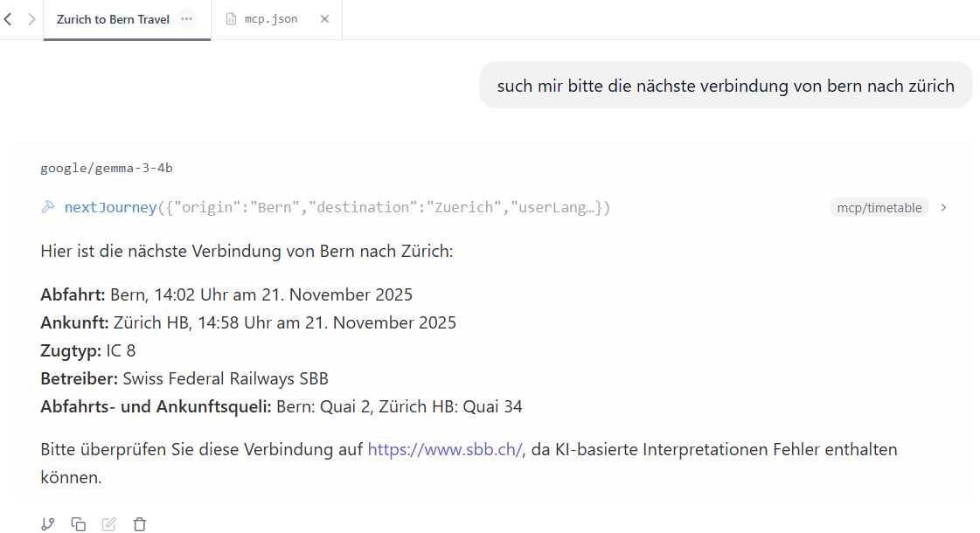The width and height of the screenshot is (980, 533).
Task: Click the wrench icon beside nextJourney
Action: (x=48, y=207)
